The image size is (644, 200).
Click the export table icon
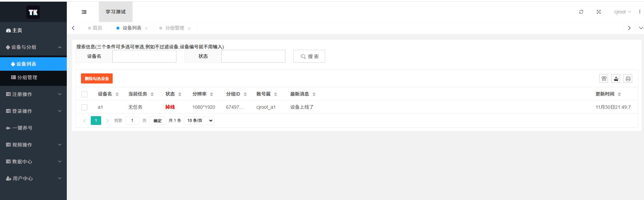(616, 78)
